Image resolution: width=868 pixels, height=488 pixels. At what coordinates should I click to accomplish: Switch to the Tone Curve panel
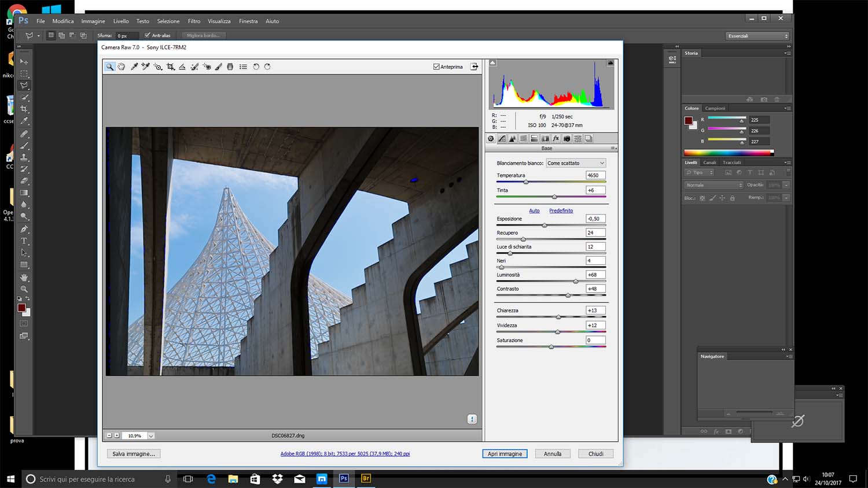[501, 138]
